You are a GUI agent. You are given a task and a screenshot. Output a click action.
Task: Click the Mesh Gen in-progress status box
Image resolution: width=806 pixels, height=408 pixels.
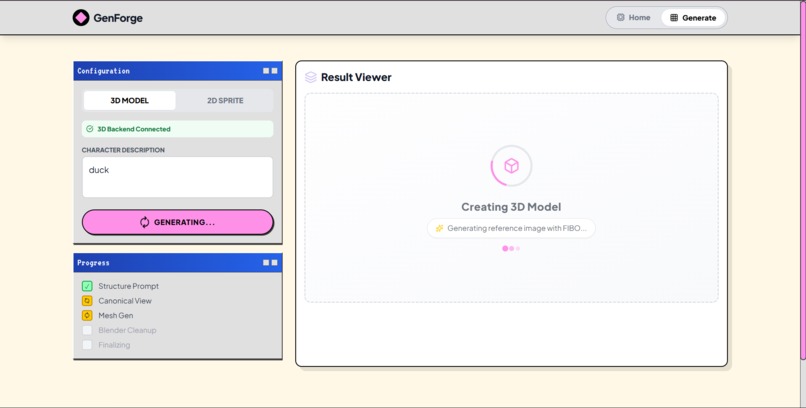(x=87, y=316)
